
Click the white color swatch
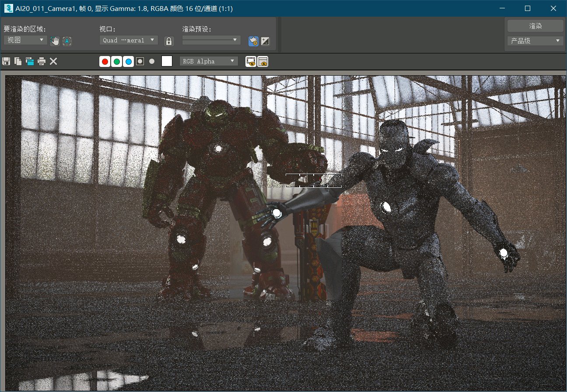point(167,61)
